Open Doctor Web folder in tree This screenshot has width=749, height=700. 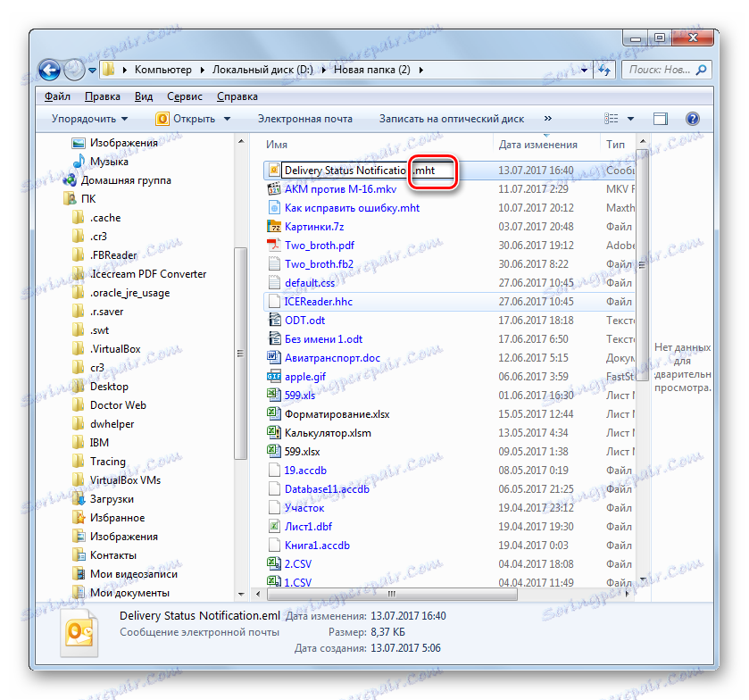coord(118,405)
